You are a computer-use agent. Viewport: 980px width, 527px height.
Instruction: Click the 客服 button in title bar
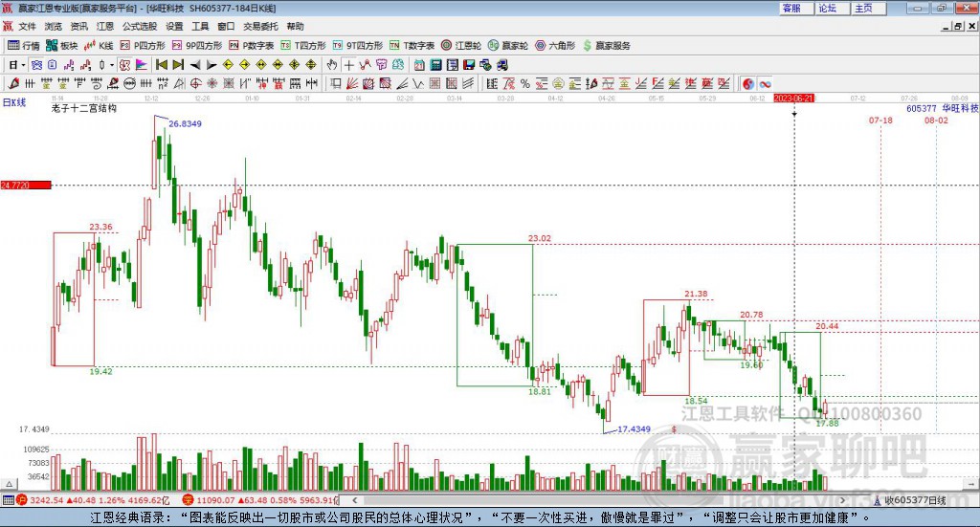pos(796,8)
